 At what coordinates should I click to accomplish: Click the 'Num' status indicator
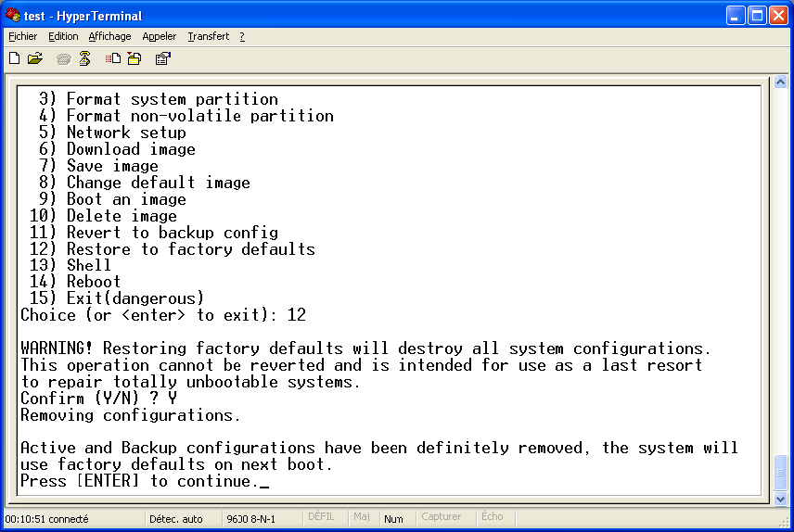(x=393, y=519)
